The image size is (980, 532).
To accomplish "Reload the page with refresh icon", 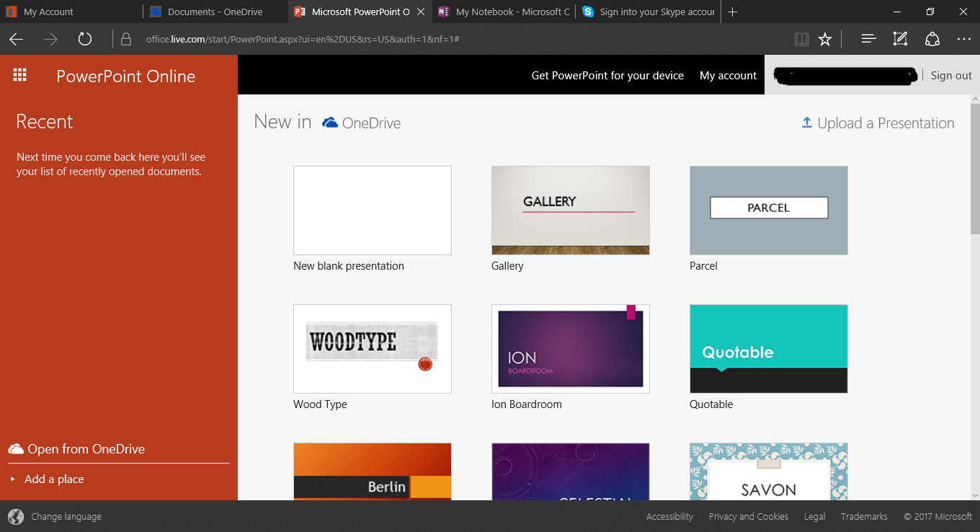I will 85,40.
